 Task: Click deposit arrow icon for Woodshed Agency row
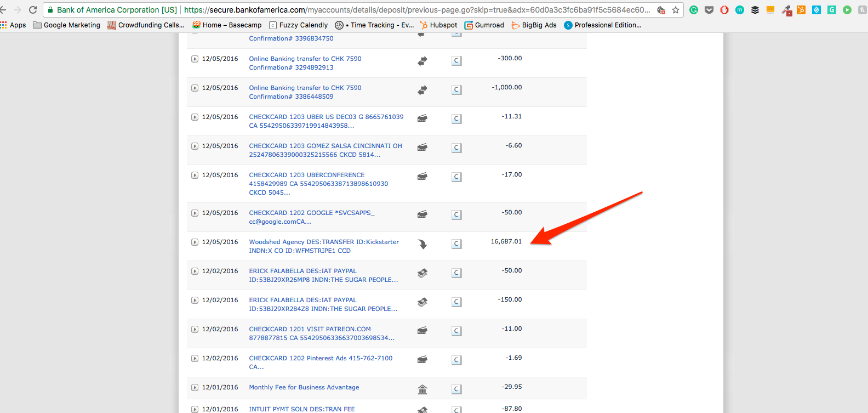click(422, 244)
